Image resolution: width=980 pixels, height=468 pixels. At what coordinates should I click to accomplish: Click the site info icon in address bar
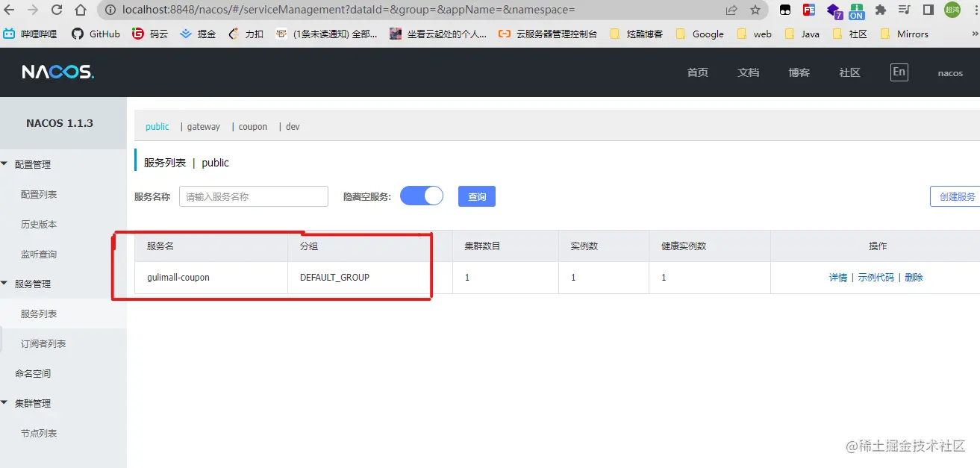110,10
